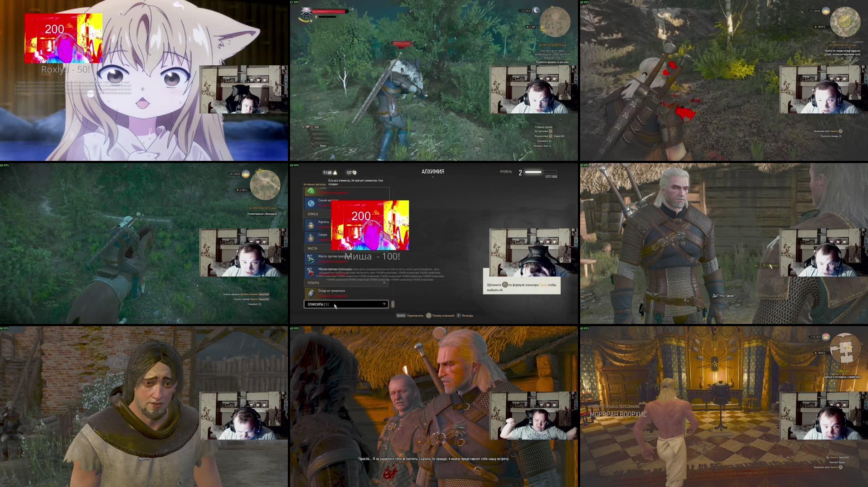The image size is (868, 487).
Task: Click the Жито subtitle under the peasant
Action: tap(144, 459)
